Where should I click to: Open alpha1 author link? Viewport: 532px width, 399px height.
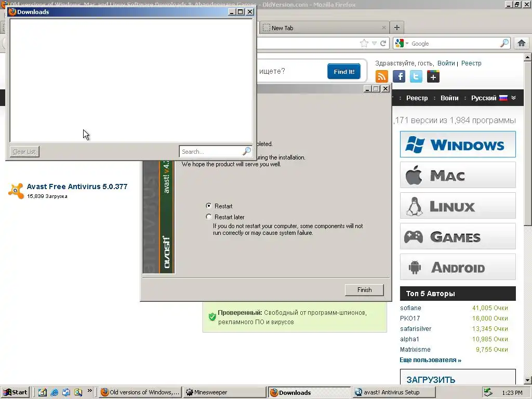(409, 339)
